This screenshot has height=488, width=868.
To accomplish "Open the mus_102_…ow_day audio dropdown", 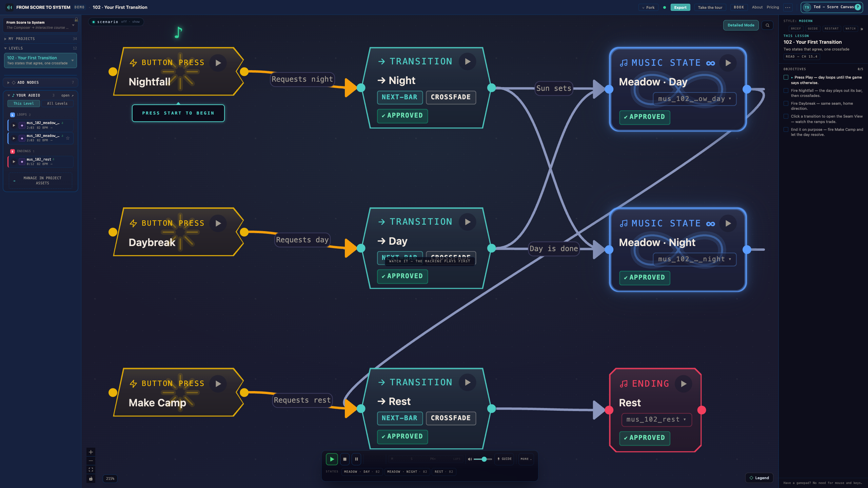I will 694,99.
